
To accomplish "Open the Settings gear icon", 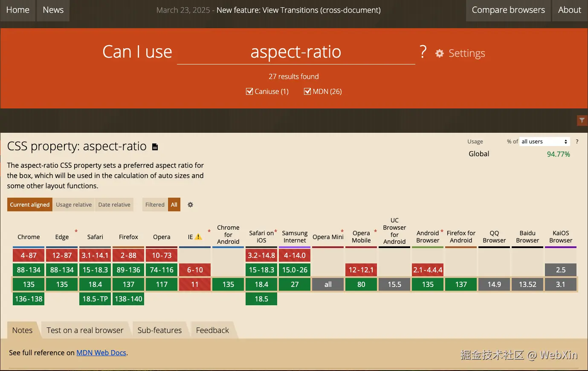I will point(439,53).
